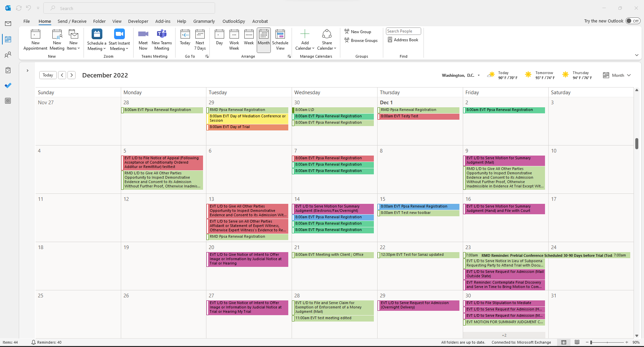Open the Arrange dialog launcher
The width and height of the screenshot is (644, 347).
click(289, 56)
